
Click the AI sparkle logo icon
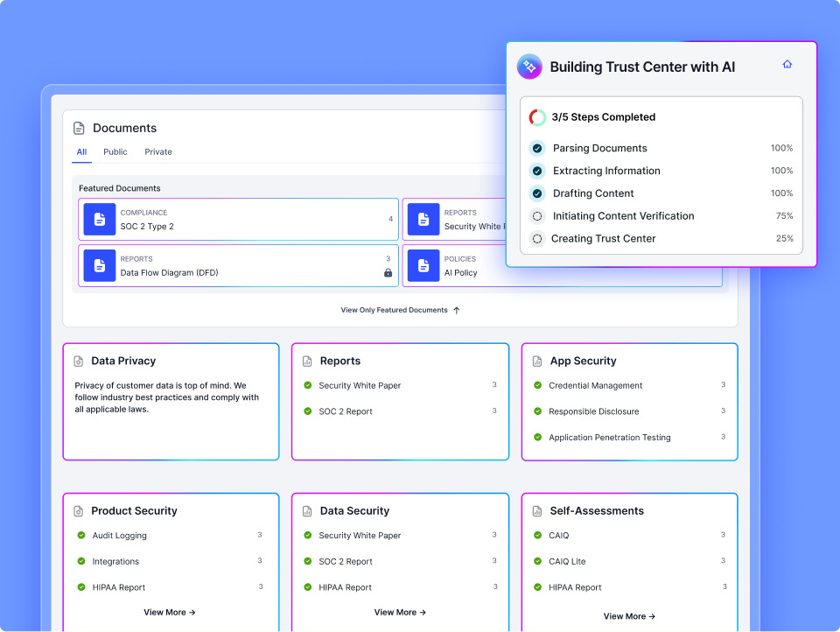pos(529,67)
